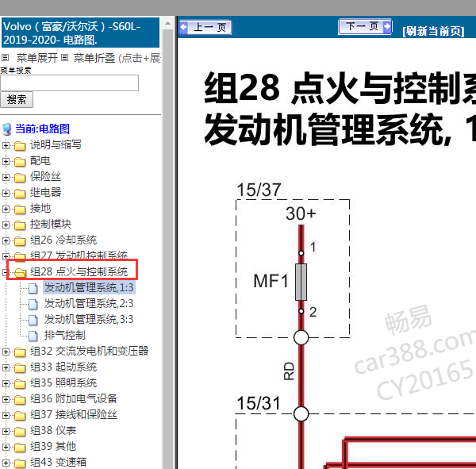Click the 菜单折叠 list icon

click(64, 57)
